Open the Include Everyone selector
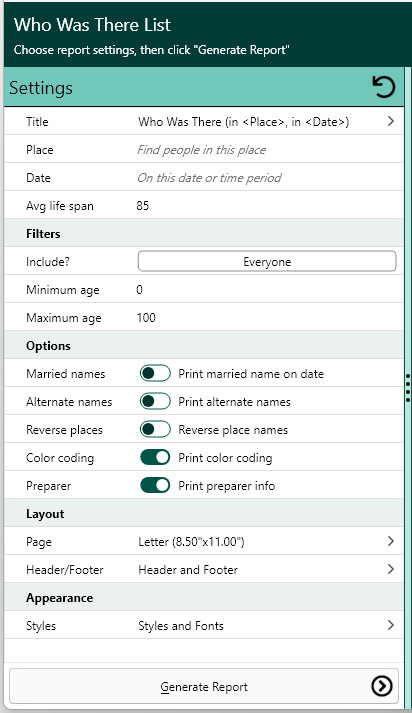Image resolution: width=412 pixels, height=713 pixels. pos(267,261)
